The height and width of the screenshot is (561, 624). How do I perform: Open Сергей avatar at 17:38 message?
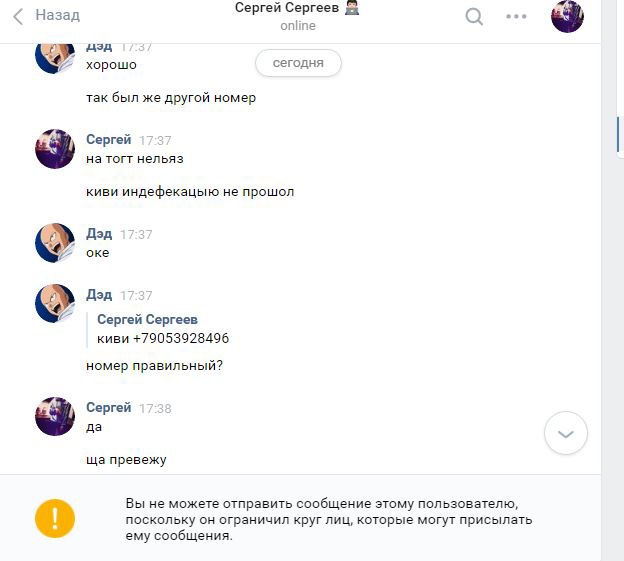tap(55, 416)
